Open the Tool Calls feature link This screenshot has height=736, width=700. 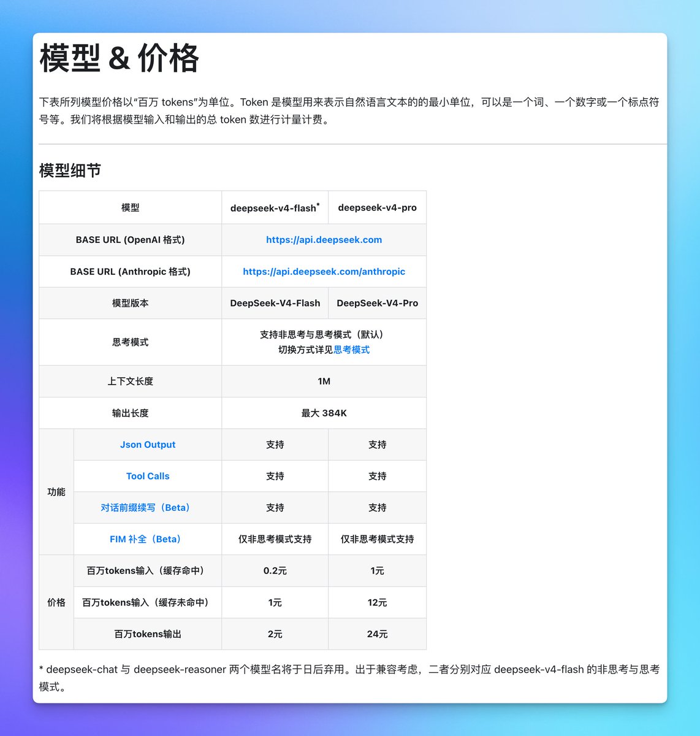(148, 476)
